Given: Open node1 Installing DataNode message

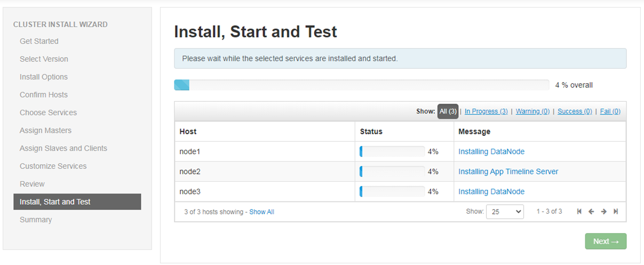Looking at the screenshot, I should [x=491, y=151].
